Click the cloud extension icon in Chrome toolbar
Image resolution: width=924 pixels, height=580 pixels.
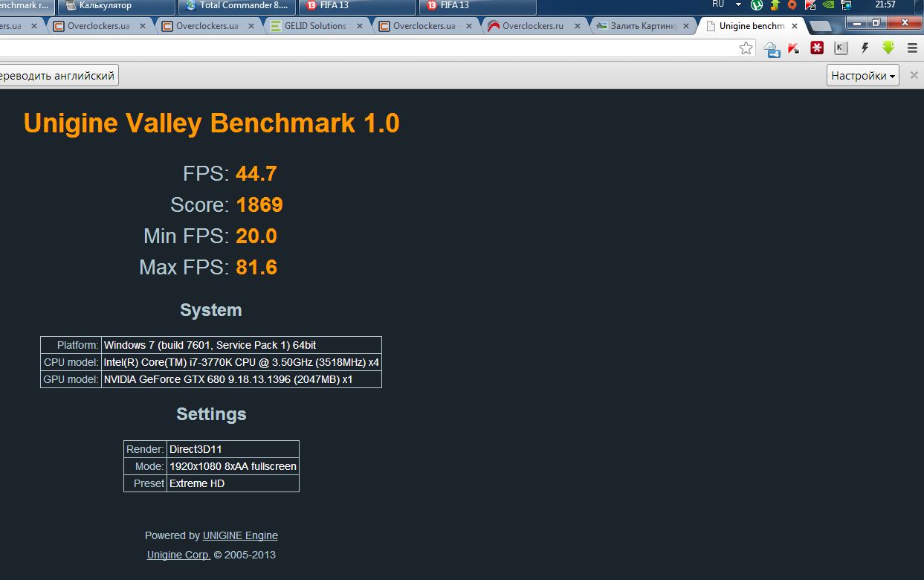coord(772,49)
